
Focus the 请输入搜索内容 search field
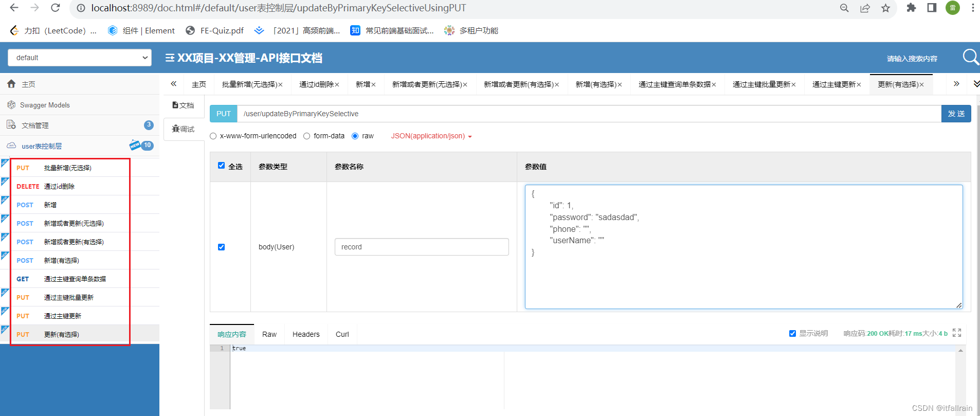(x=912, y=59)
